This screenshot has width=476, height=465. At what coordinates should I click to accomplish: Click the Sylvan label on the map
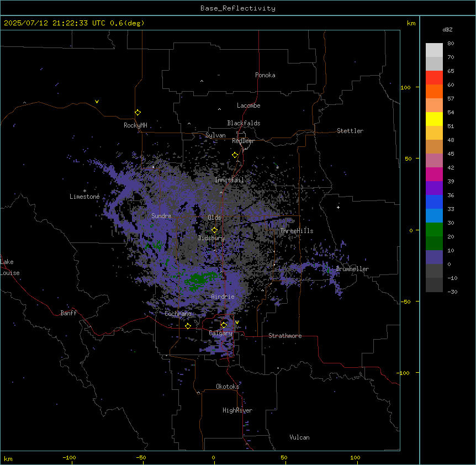pyautogui.click(x=215, y=135)
